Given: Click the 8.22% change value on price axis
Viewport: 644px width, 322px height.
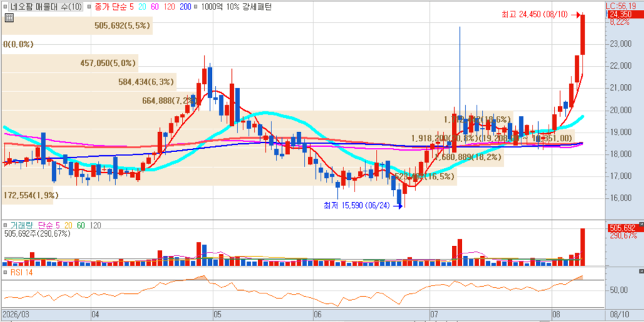Looking at the screenshot, I should click(620, 23).
